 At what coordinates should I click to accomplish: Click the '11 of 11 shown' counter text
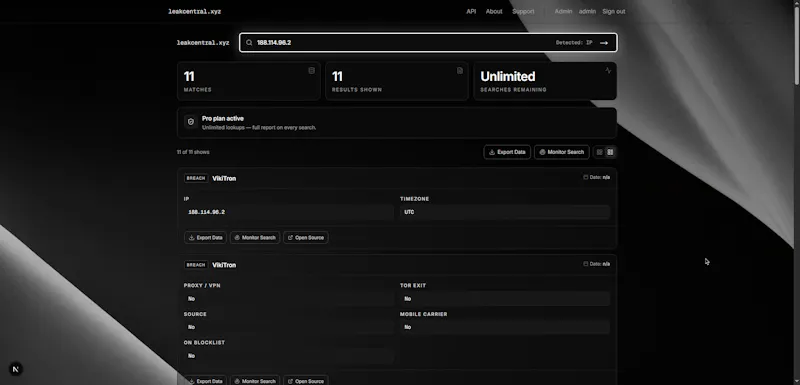(x=193, y=152)
